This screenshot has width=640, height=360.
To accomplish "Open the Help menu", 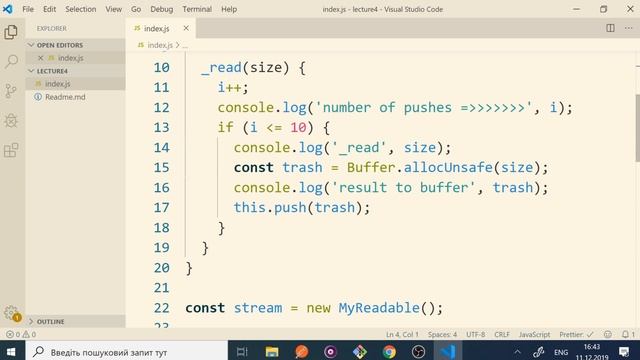I will pos(229,9).
